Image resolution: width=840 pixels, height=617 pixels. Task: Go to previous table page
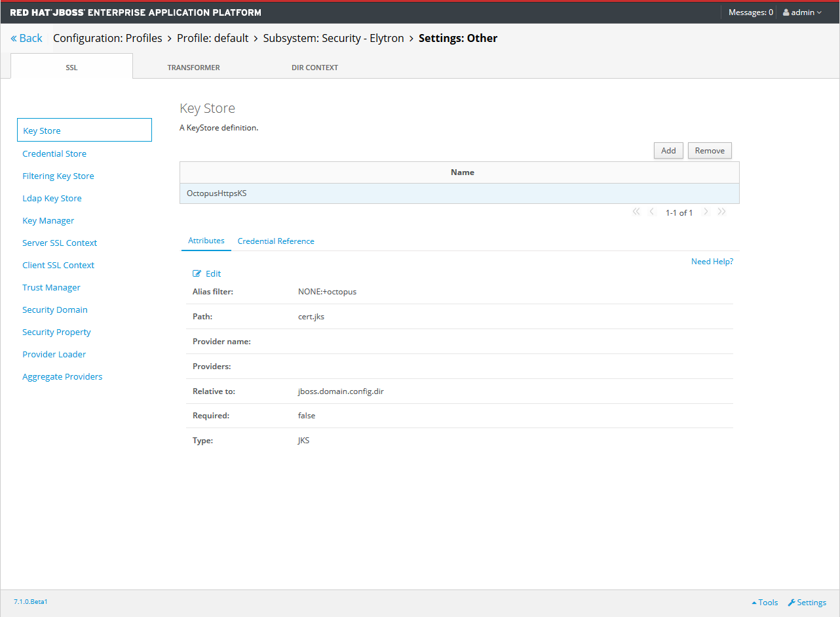pyautogui.click(x=651, y=212)
